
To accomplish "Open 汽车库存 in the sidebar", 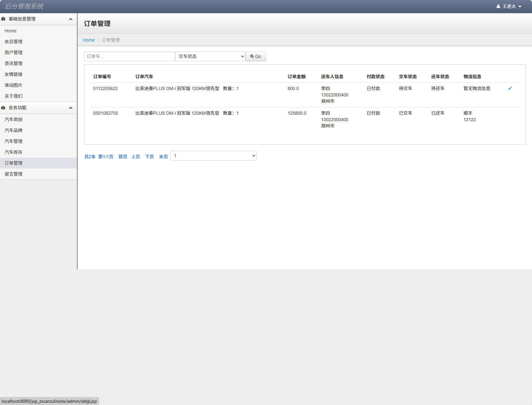I will [x=13, y=152].
